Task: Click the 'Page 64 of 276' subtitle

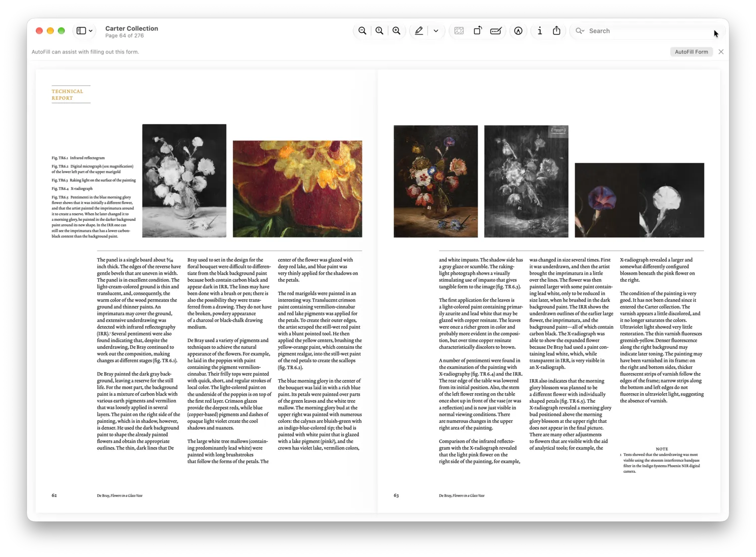Action: 124,36
